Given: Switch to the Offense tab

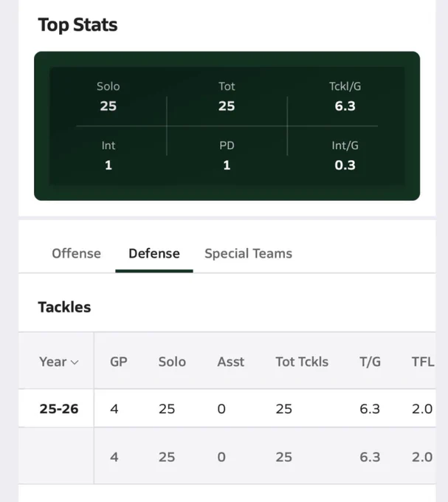Looking at the screenshot, I should click(76, 253).
